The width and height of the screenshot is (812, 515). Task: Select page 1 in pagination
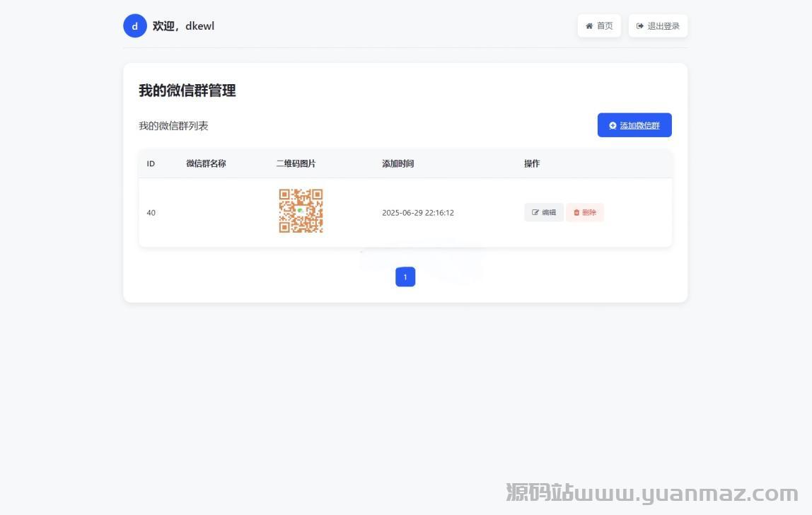coord(405,277)
